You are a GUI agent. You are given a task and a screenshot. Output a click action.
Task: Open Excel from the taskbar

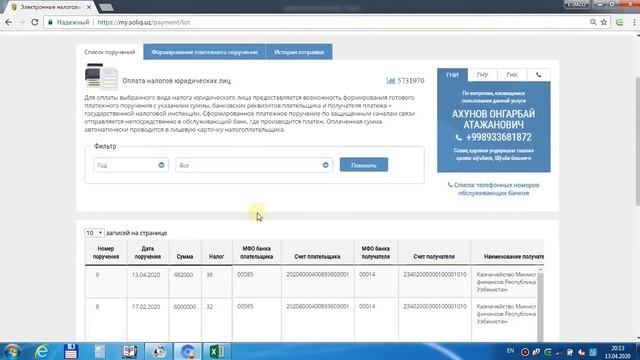click(216, 351)
